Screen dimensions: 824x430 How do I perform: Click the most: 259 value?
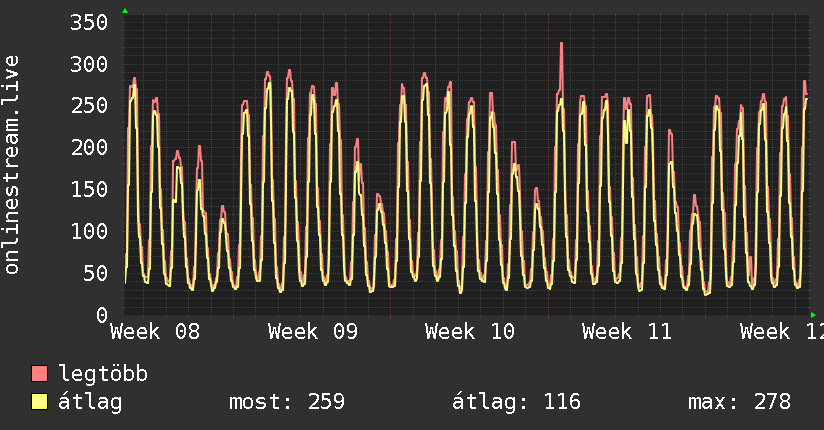point(287,402)
